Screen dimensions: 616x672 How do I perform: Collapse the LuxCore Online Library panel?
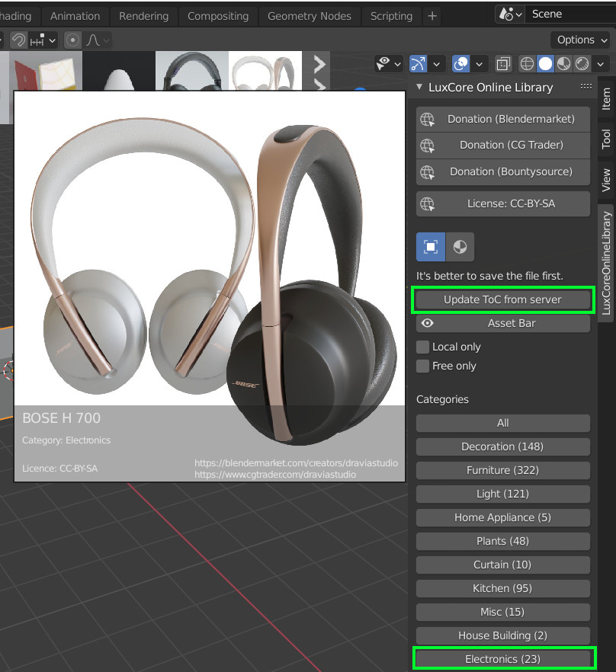click(x=420, y=87)
